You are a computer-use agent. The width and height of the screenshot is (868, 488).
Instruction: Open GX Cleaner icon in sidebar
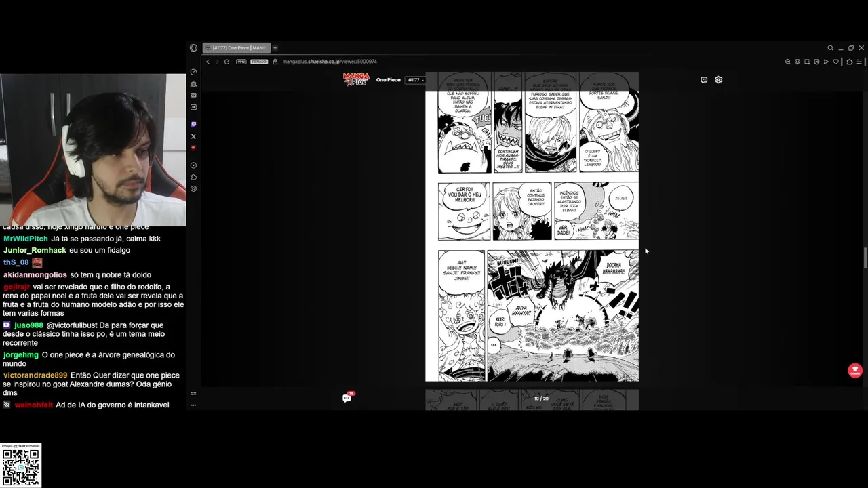click(x=193, y=84)
